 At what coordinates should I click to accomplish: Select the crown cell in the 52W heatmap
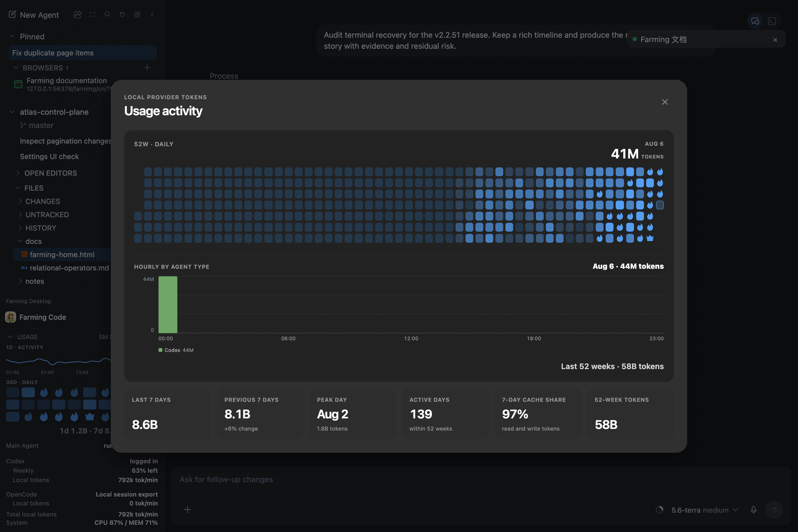650,238
